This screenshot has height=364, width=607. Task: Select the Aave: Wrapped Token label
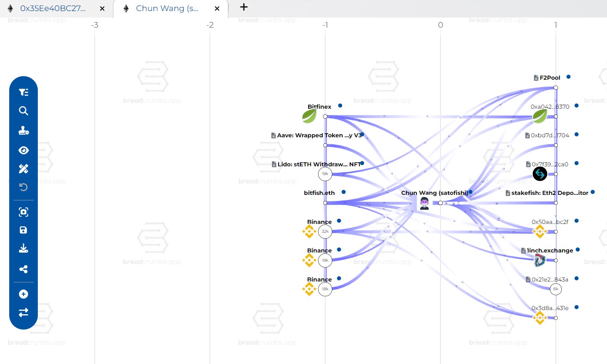(x=320, y=135)
